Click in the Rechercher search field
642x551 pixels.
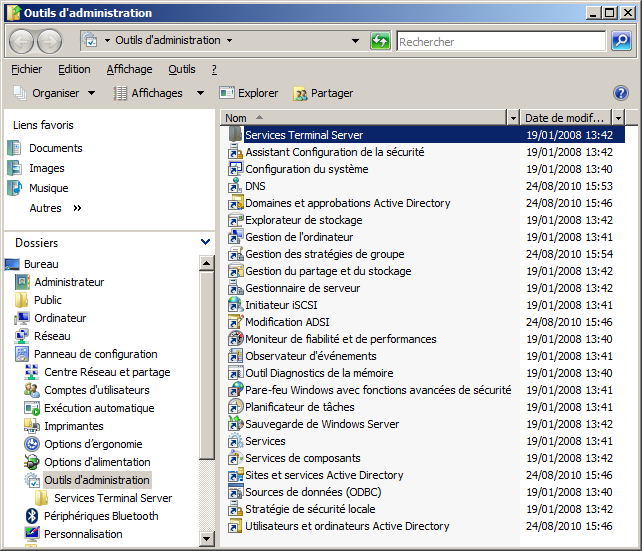click(500, 42)
